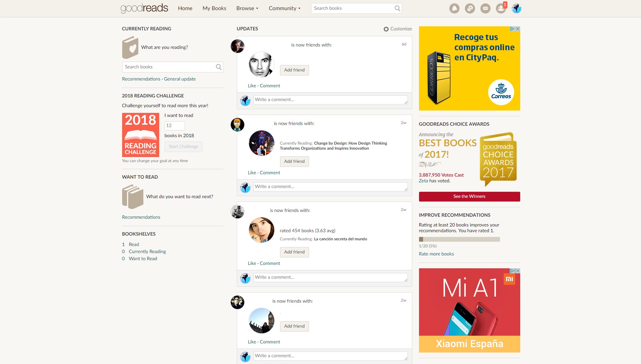Open the Rate more books link
641x364 pixels.
[x=436, y=254]
